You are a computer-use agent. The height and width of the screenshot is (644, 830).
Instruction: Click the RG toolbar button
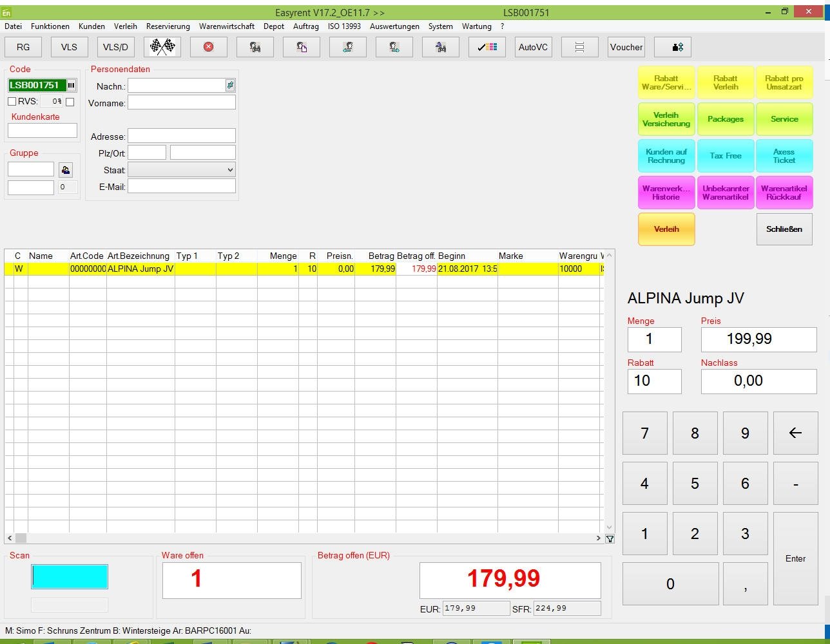click(23, 47)
